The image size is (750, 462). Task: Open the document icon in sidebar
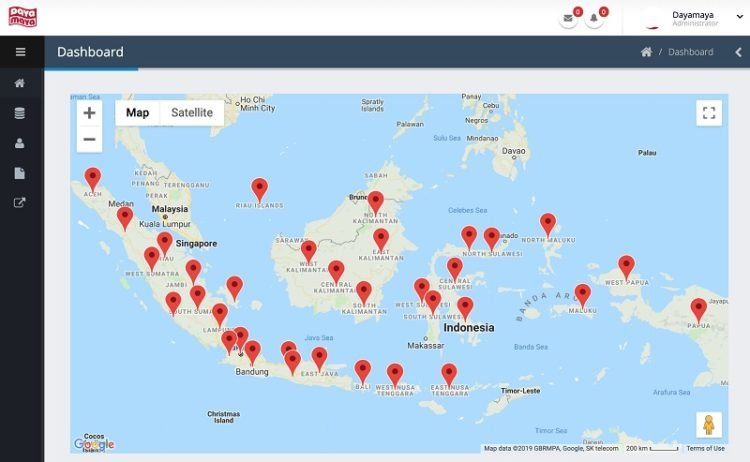pos(20,173)
